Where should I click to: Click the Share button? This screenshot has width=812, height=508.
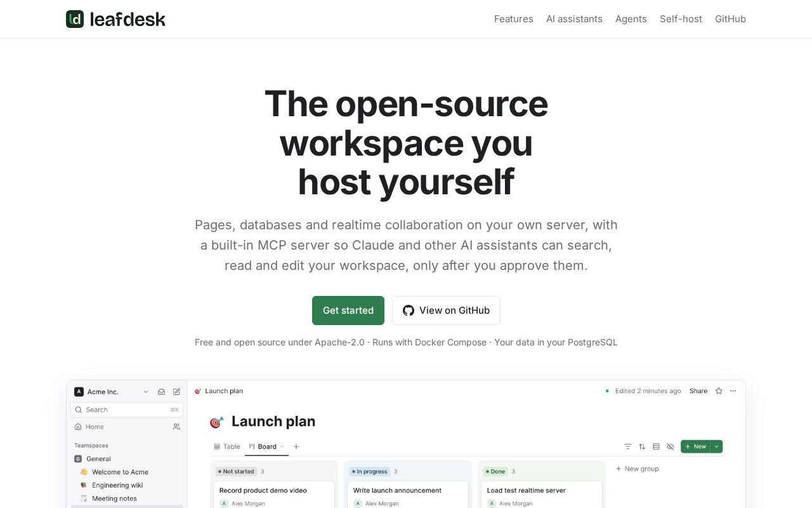[x=698, y=391]
